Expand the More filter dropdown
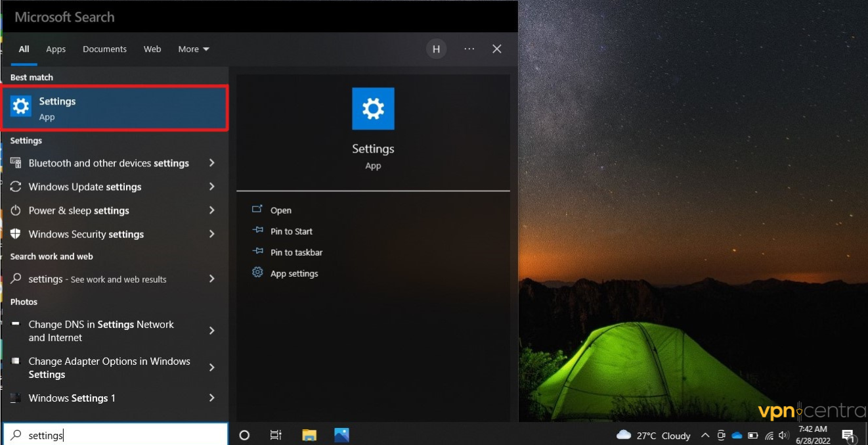868x445 pixels. 193,49
